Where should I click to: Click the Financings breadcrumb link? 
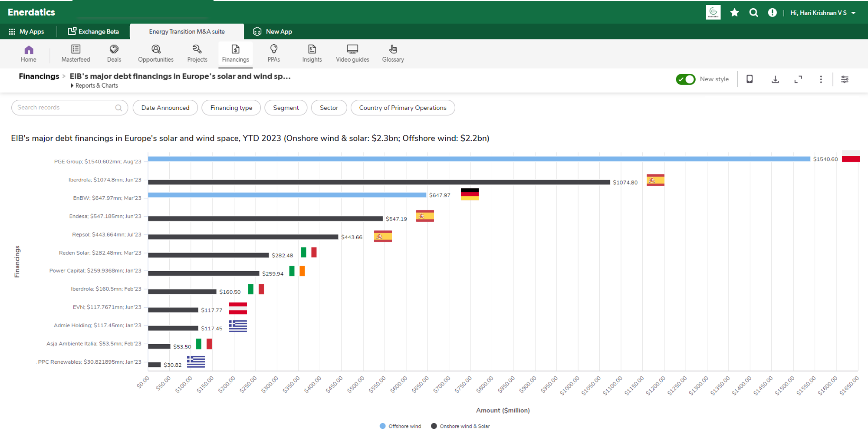tap(39, 76)
